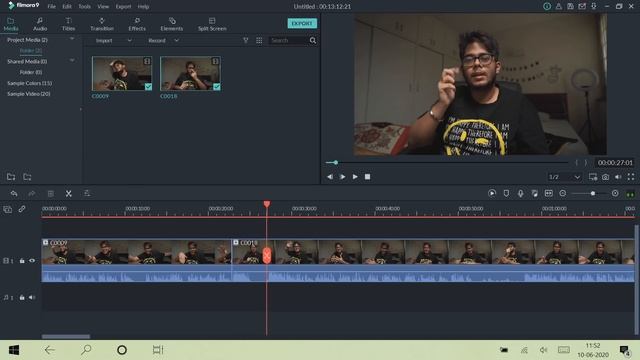This screenshot has width=640, height=360.
Task: Open the Record dropdown
Action: (x=163, y=40)
